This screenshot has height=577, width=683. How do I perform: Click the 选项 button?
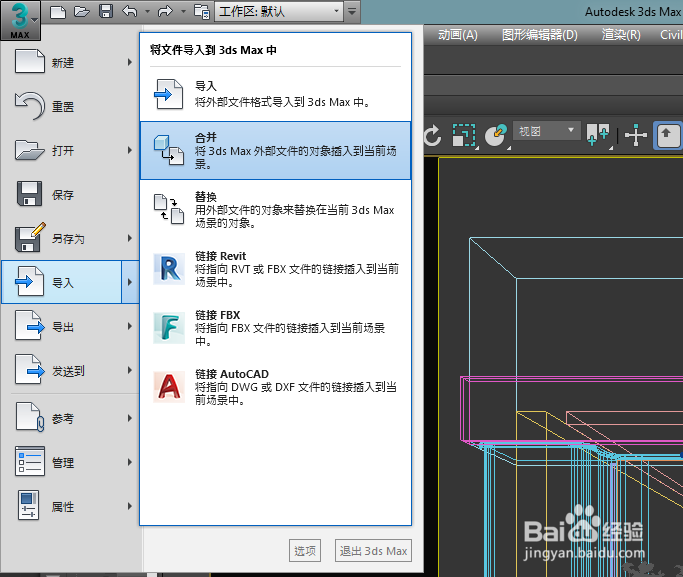(x=305, y=551)
